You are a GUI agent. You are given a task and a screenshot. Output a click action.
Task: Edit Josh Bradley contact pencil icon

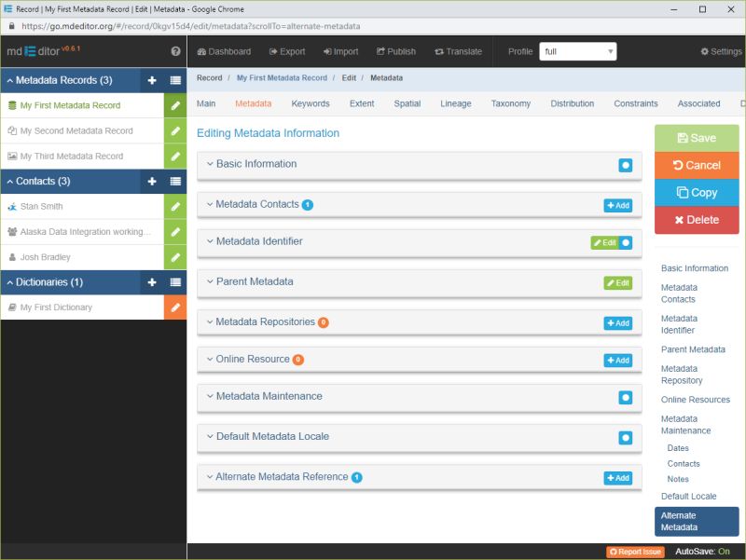(175, 257)
